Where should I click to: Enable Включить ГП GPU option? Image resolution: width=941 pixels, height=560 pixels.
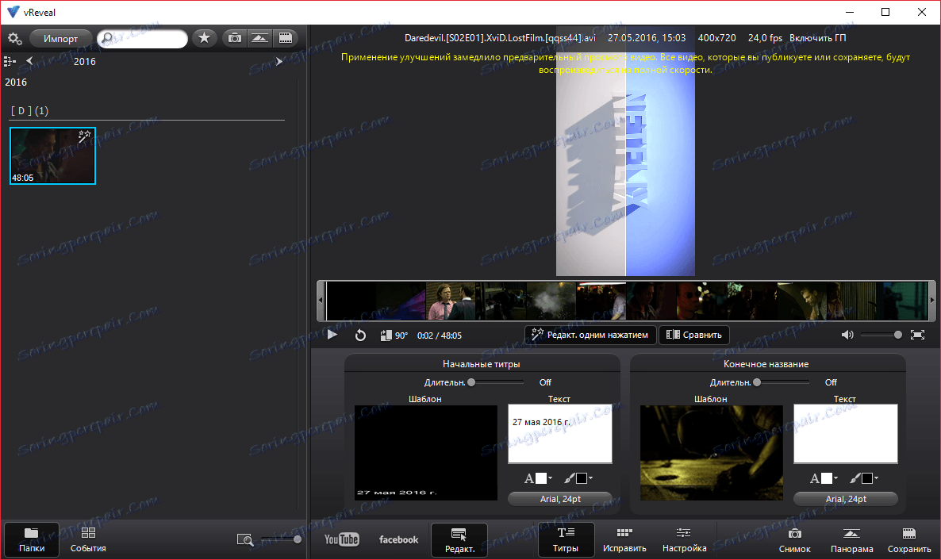click(x=817, y=38)
